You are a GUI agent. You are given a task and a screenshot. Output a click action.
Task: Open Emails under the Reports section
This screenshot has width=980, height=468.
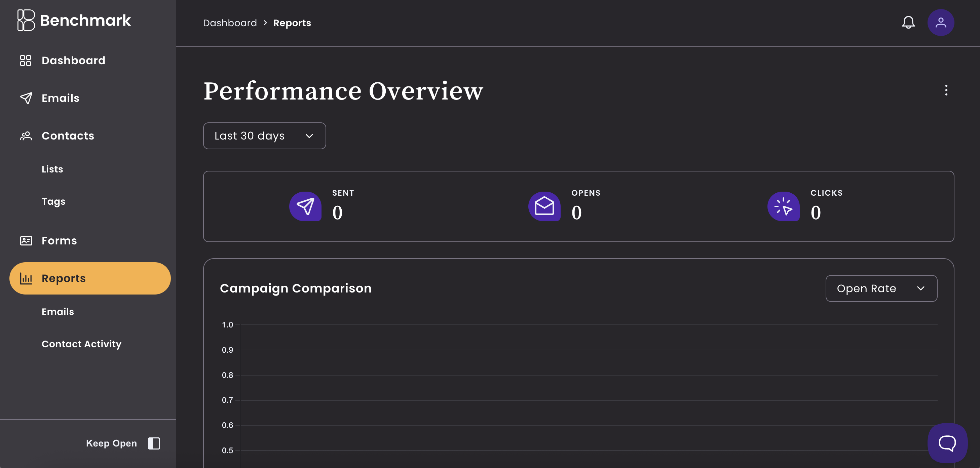coord(58,311)
